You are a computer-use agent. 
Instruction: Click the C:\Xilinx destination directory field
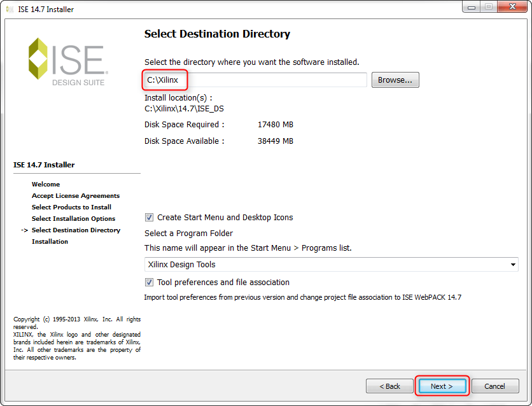255,80
